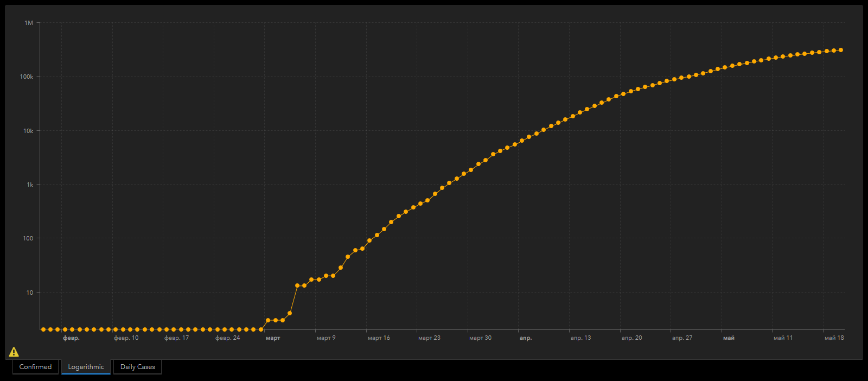Click the yellow warning triangle icon

pyautogui.click(x=14, y=352)
